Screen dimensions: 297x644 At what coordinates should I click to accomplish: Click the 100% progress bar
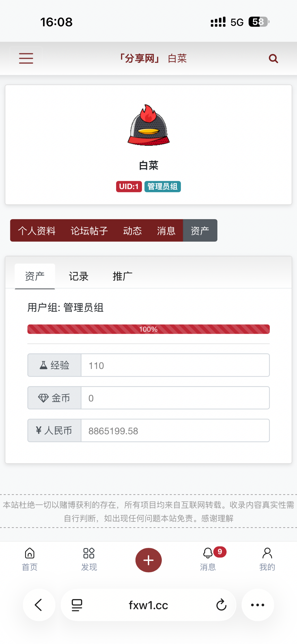pos(148,329)
